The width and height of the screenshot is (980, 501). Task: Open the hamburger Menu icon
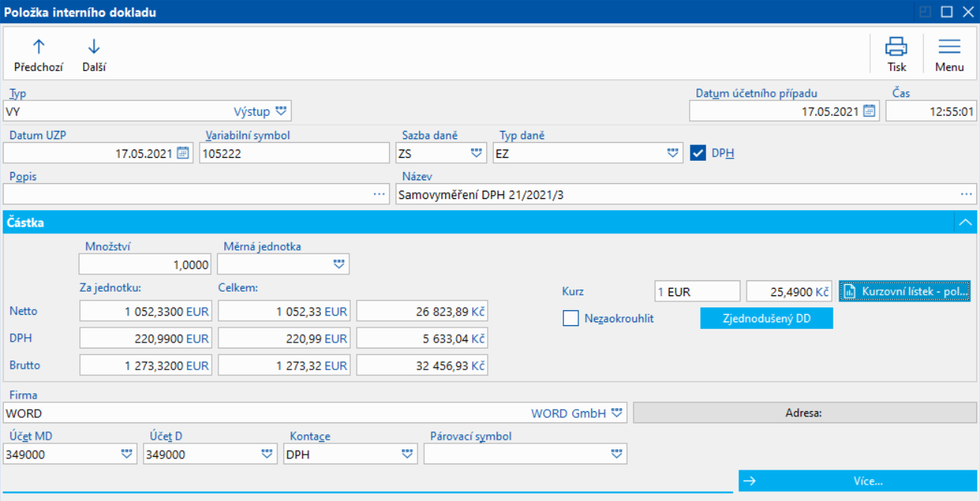[949, 46]
